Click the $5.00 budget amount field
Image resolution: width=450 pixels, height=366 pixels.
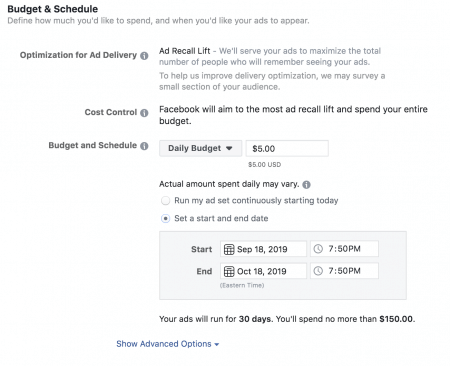pyautogui.click(x=287, y=149)
